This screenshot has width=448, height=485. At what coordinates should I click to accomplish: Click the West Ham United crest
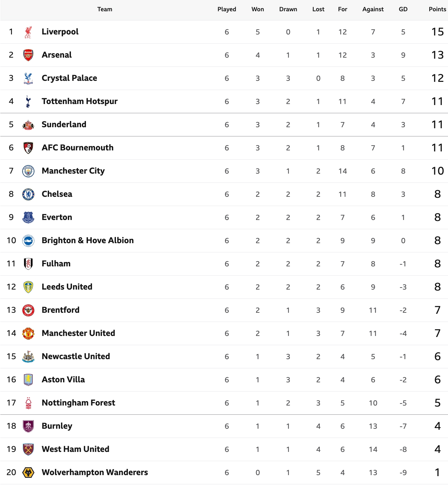tap(28, 450)
